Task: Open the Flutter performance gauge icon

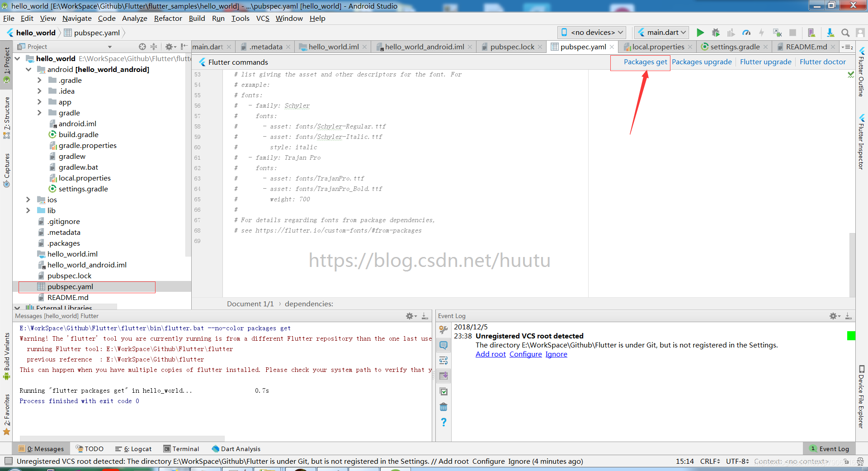Action: [x=746, y=33]
